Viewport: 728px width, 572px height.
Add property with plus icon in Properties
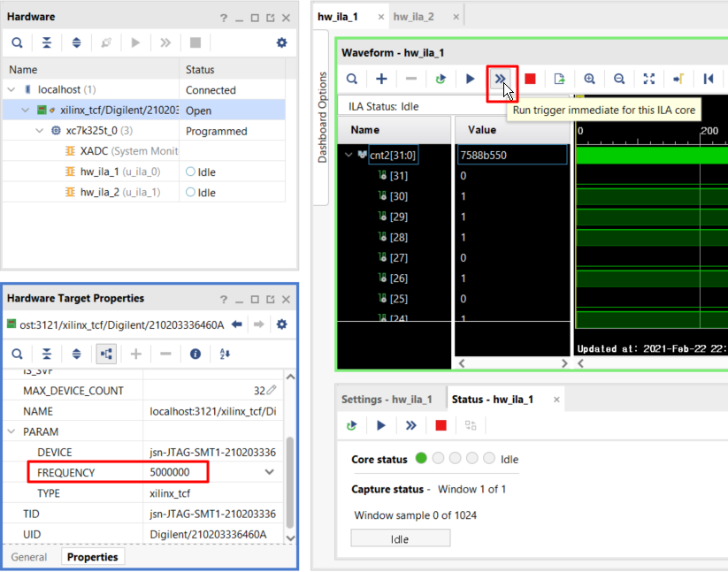(x=136, y=355)
